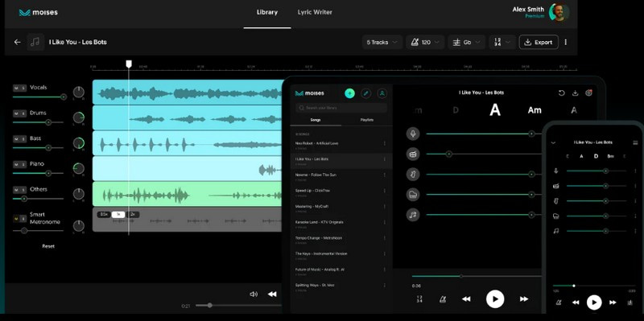
Task: Click rewind on the tablet player
Action: pyautogui.click(x=466, y=299)
